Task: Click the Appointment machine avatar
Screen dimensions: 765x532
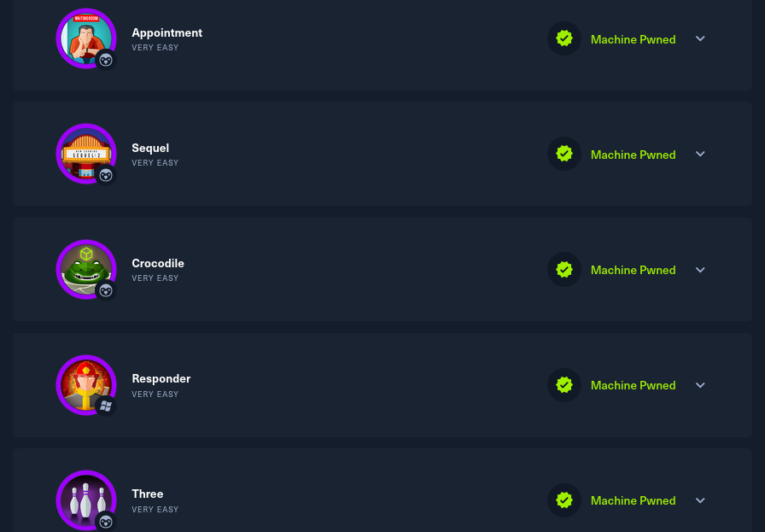Action: pyautogui.click(x=86, y=38)
